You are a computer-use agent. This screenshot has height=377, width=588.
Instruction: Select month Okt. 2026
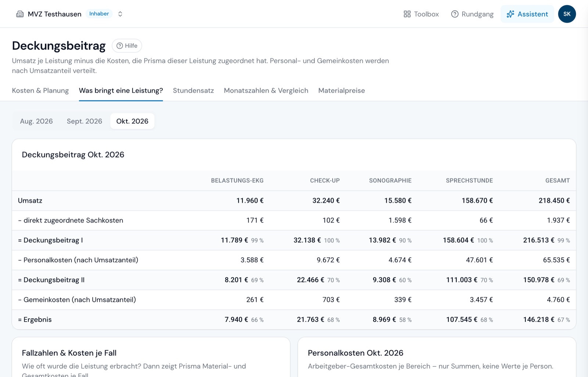click(132, 121)
